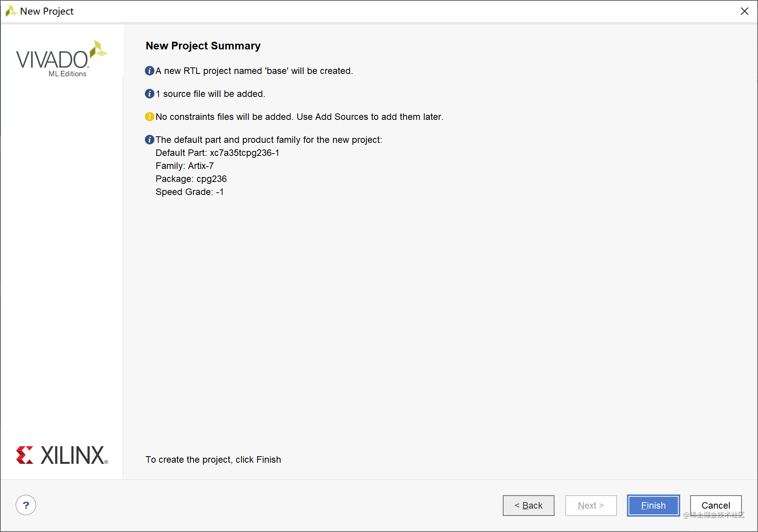Click the Family Artix-7 line
758x532 pixels.
click(x=184, y=166)
